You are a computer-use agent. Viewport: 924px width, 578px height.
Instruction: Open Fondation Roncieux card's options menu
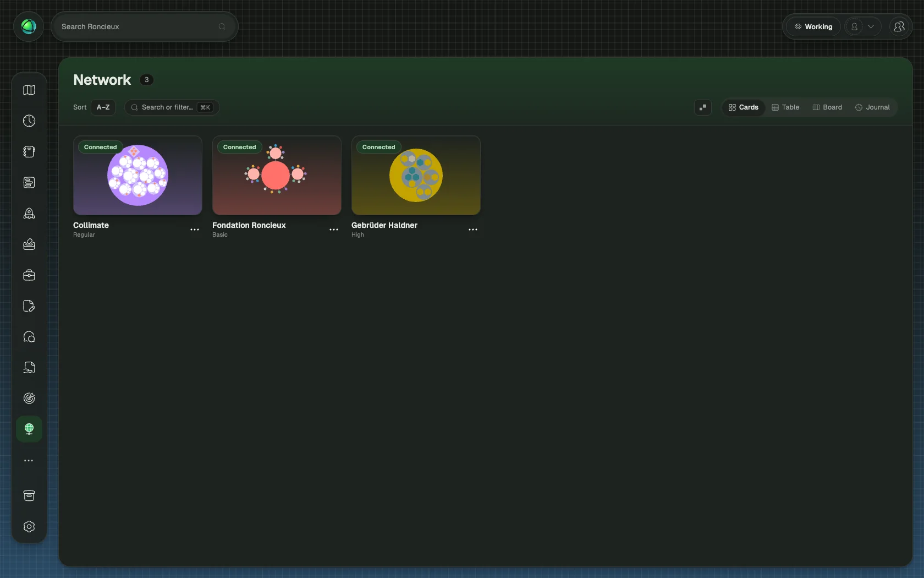(x=334, y=230)
